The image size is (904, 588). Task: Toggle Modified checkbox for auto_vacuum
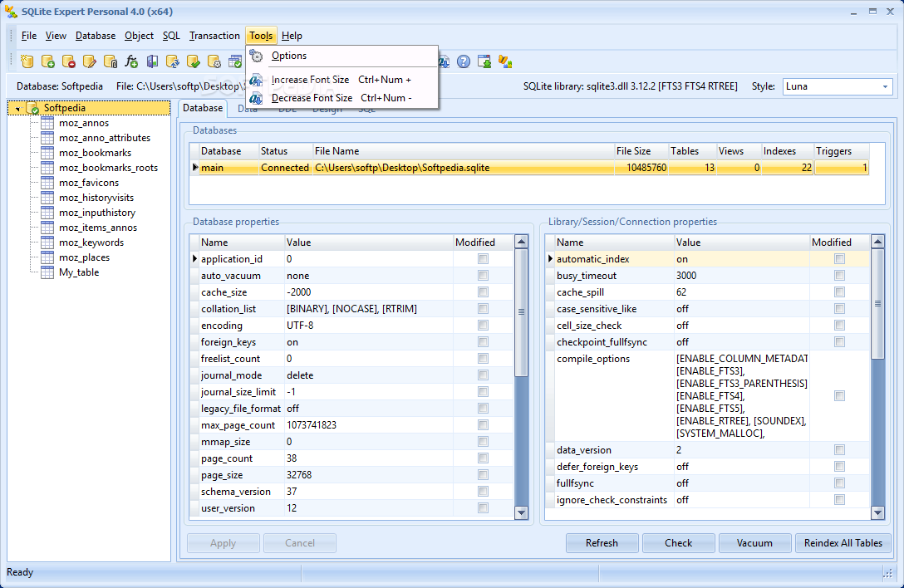point(483,276)
